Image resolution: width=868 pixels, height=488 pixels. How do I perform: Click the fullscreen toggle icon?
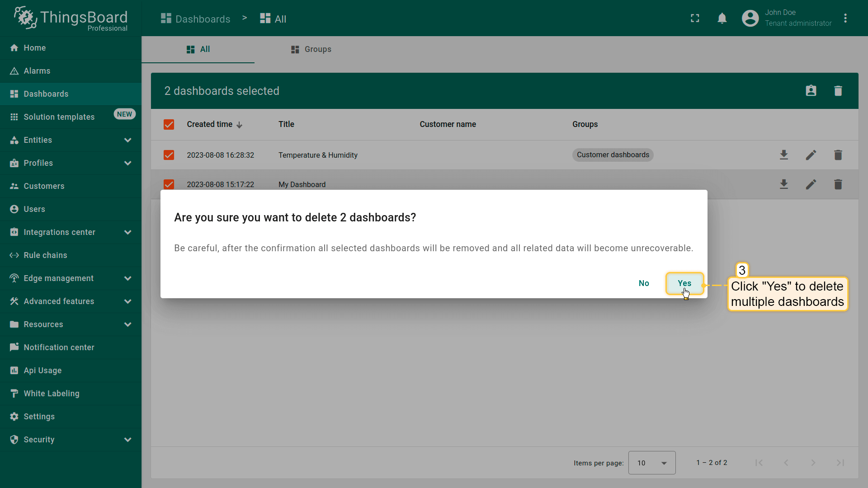[x=695, y=18]
